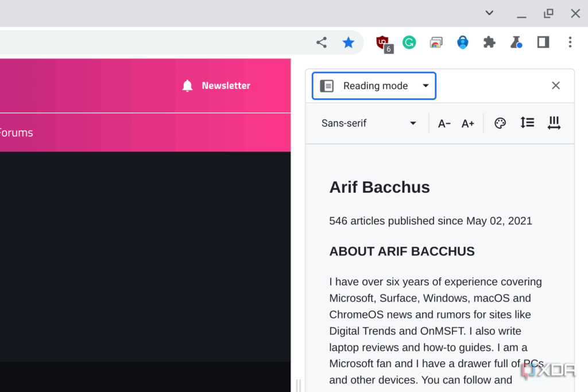
Task: Close the Reading mode side panel
Action: [556, 86]
